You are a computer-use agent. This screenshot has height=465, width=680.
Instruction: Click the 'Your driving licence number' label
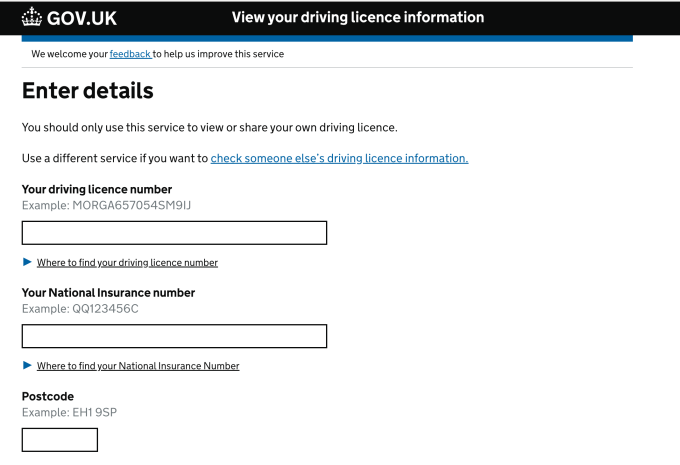point(97,190)
